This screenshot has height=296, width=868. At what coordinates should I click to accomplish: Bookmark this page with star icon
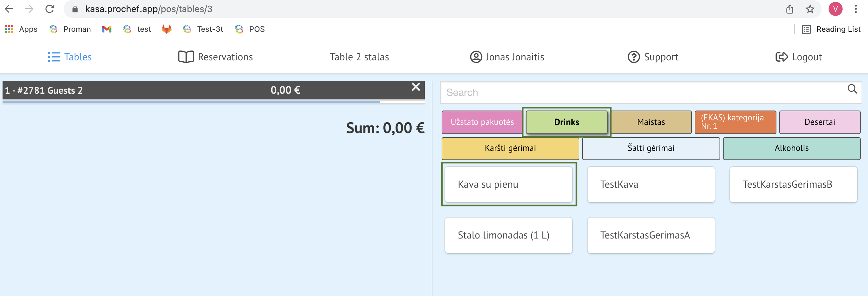coord(810,9)
